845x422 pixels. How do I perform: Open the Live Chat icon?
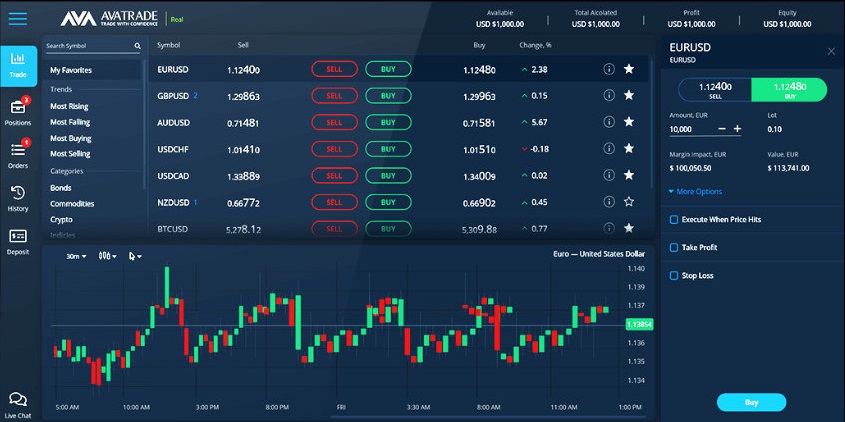tap(18, 400)
